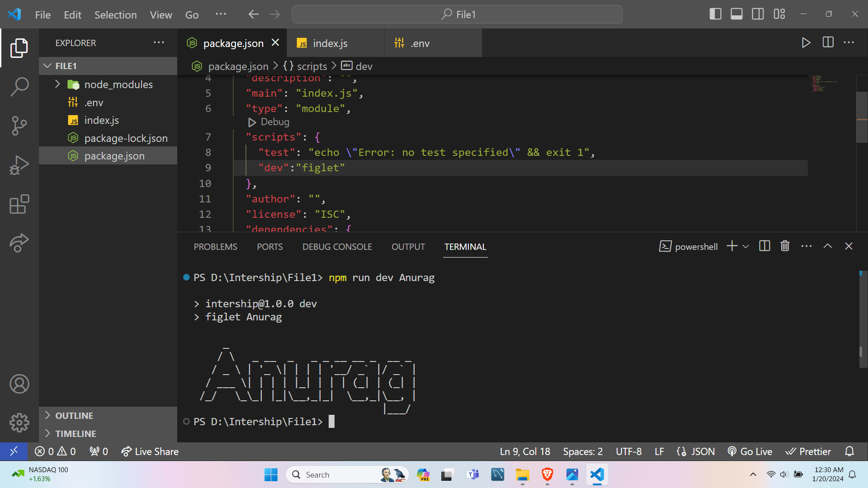Click the Debug code lens link

[x=274, y=122]
